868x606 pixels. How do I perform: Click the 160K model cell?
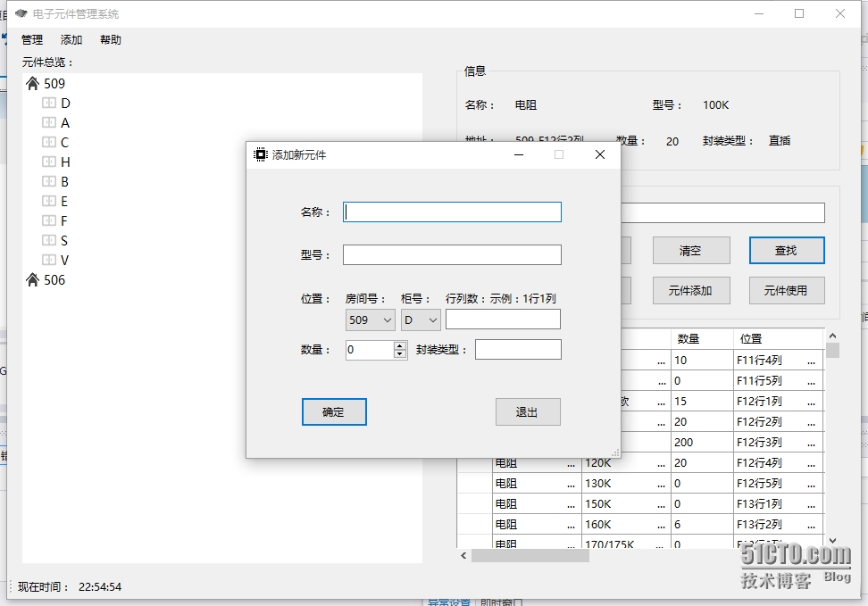coord(626,524)
